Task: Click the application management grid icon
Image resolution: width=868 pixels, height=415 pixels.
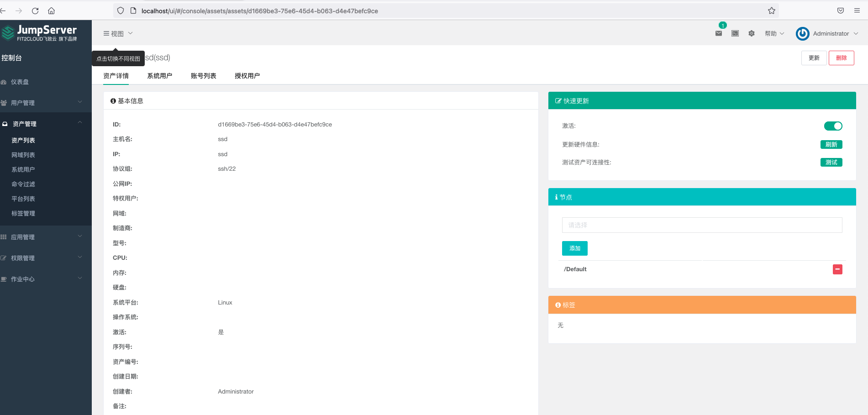Action: click(x=4, y=237)
